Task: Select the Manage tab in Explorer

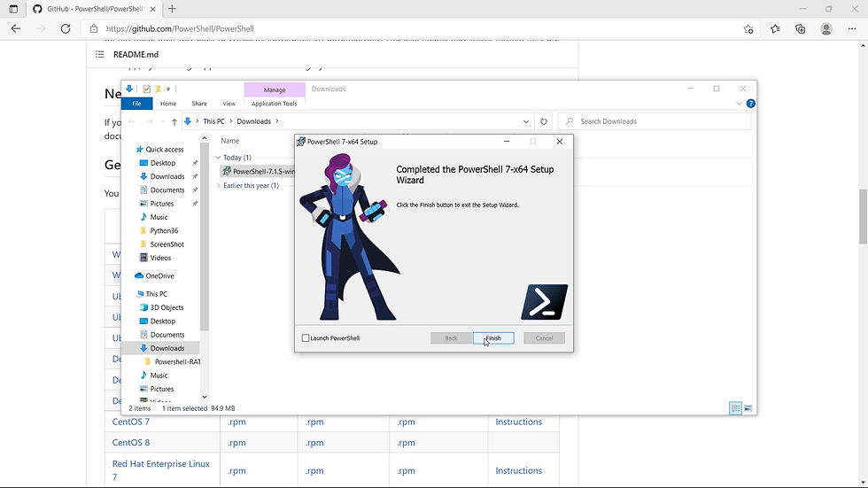Action: click(x=275, y=89)
